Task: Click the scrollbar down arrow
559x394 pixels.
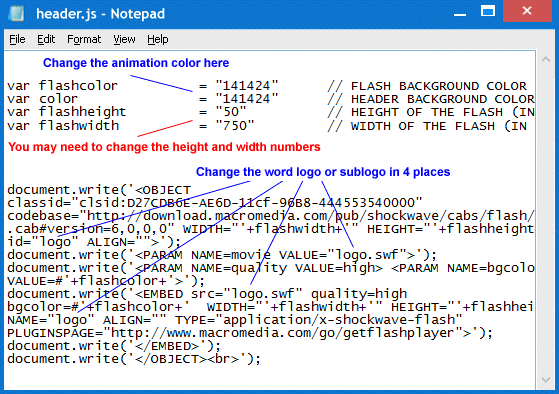Action: (546, 380)
